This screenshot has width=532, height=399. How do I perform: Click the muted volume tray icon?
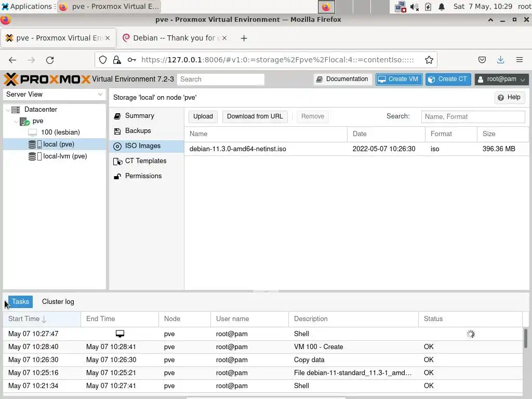pos(414,7)
